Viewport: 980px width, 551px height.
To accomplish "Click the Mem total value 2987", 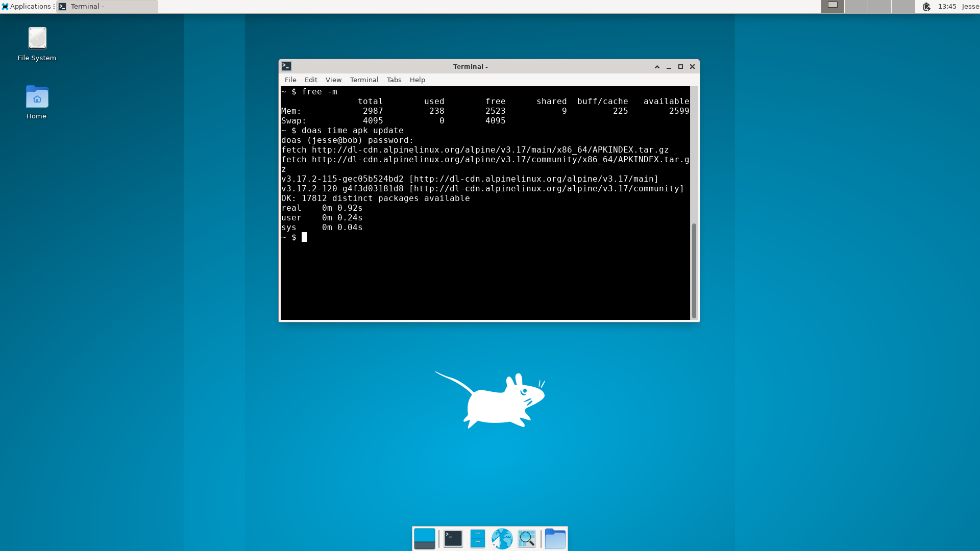I will click(373, 111).
